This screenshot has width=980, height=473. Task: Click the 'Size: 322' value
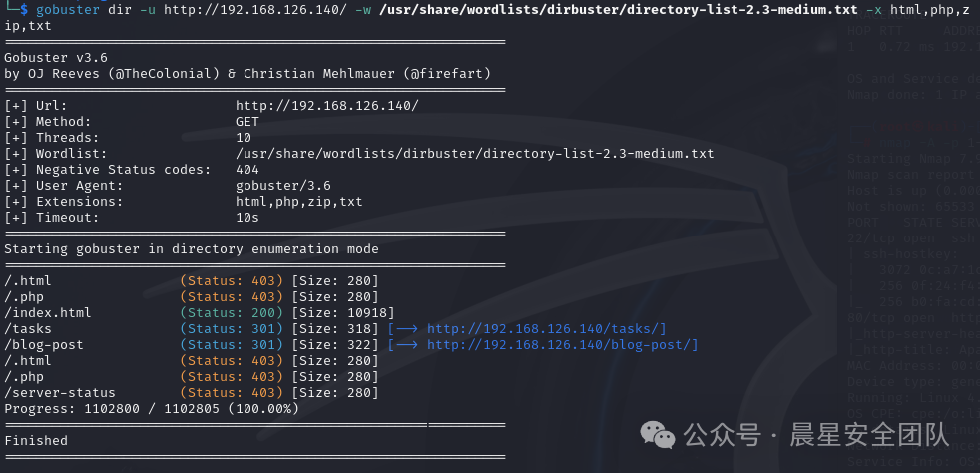[x=335, y=345]
